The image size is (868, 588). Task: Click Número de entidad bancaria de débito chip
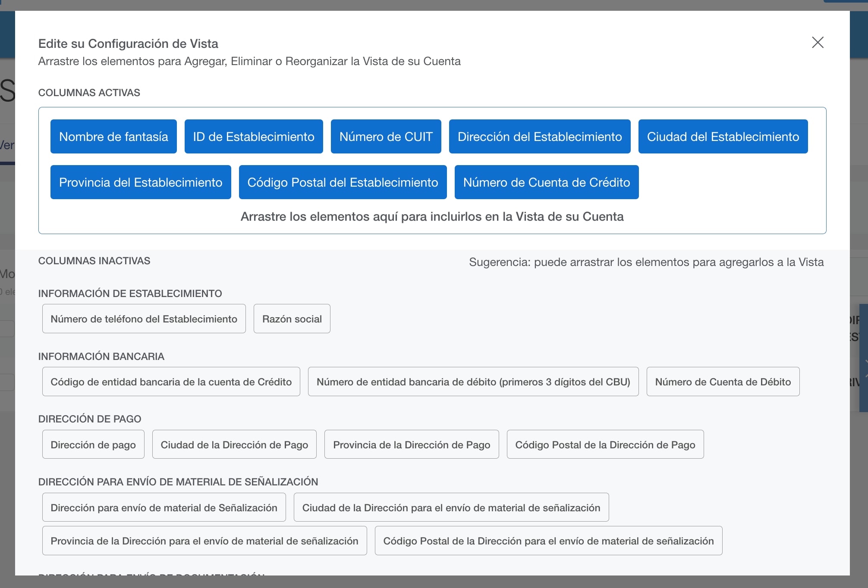473,382
